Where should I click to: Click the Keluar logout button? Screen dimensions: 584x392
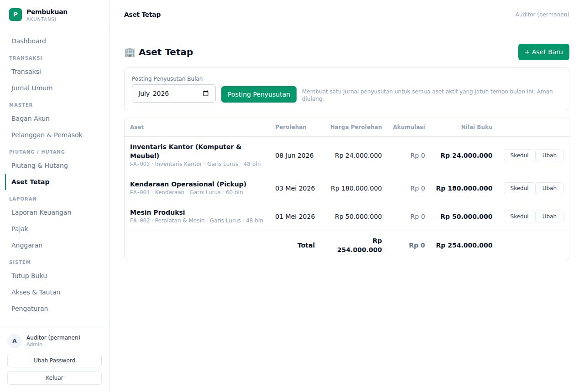click(54, 378)
